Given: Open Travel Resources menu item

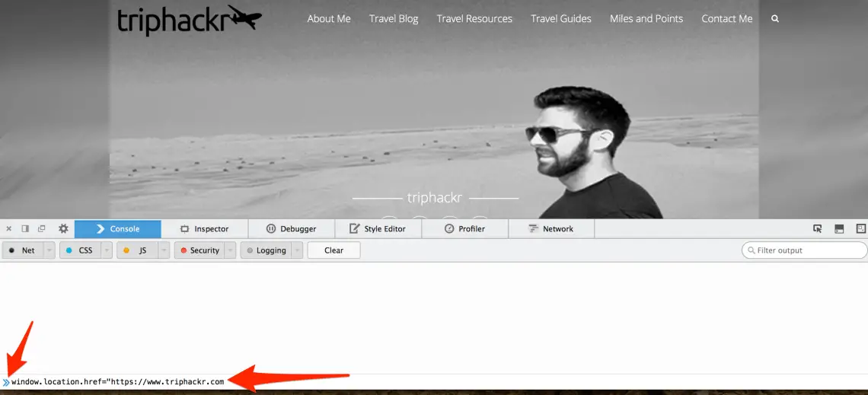Looking at the screenshot, I should tap(474, 19).
